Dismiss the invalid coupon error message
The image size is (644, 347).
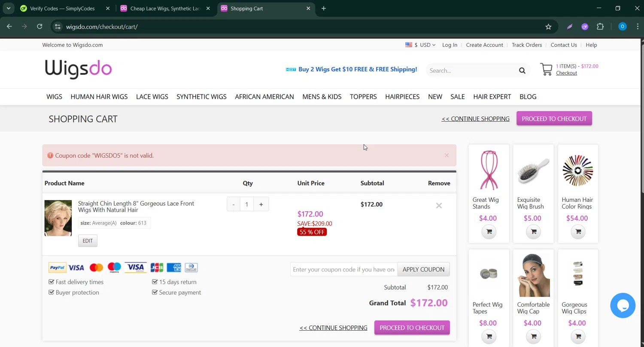point(447,155)
